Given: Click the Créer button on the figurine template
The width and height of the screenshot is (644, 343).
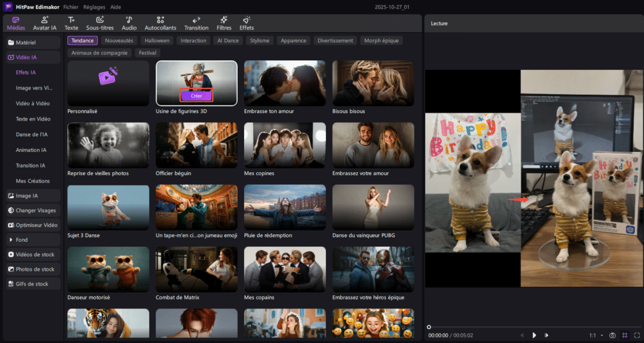Looking at the screenshot, I should point(196,96).
